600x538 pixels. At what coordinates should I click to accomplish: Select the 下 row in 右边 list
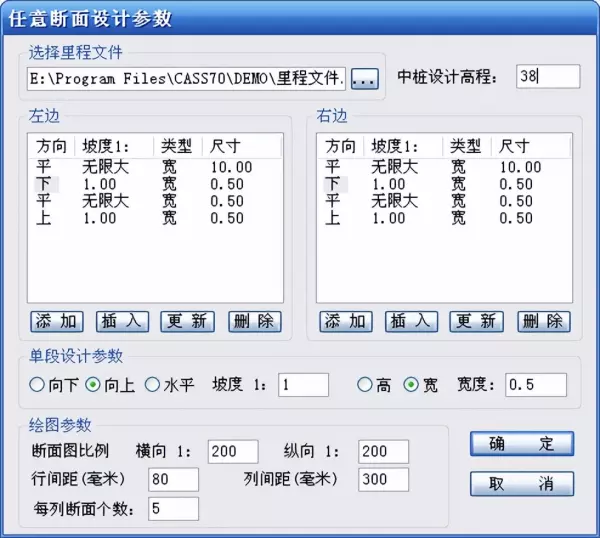coord(444,184)
